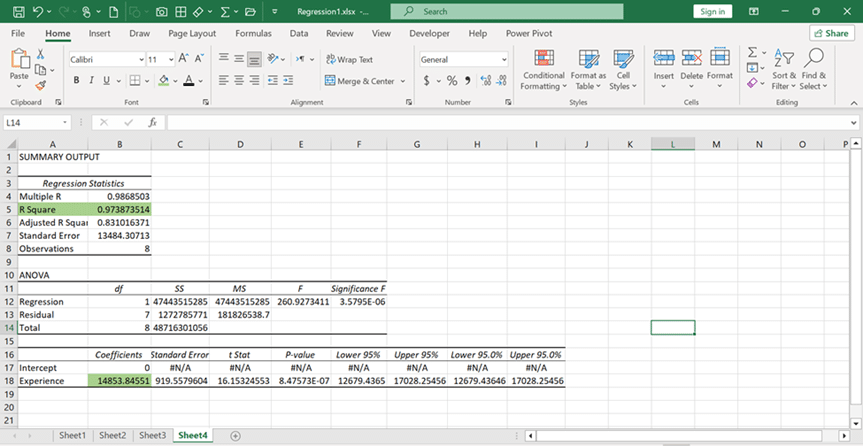This screenshot has height=446, width=863.
Task: Expand the Merge & Center dropdown arrow
Action: click(x=403, y=81)
